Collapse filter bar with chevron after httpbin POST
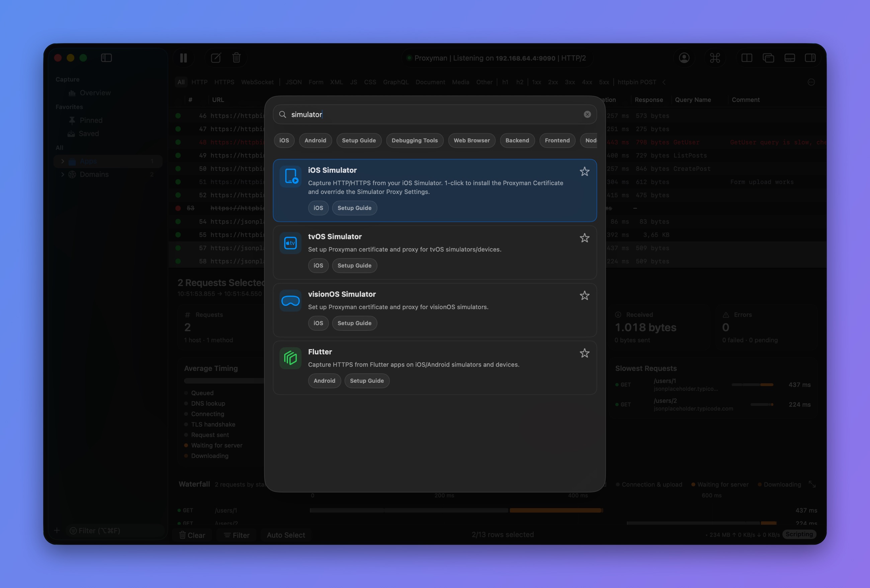 [664, 82]
